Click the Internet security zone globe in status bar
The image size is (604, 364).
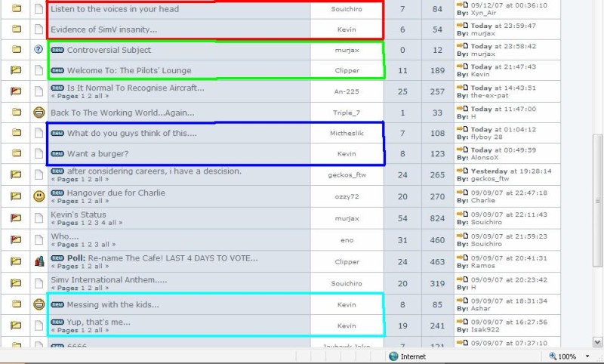[x=393, y=356]
